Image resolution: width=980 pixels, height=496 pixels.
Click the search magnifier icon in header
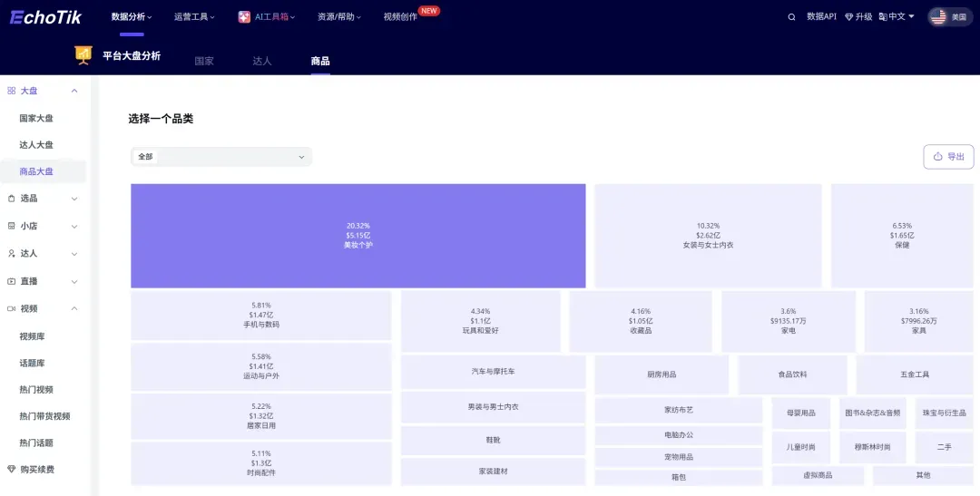tap(791, 17)
